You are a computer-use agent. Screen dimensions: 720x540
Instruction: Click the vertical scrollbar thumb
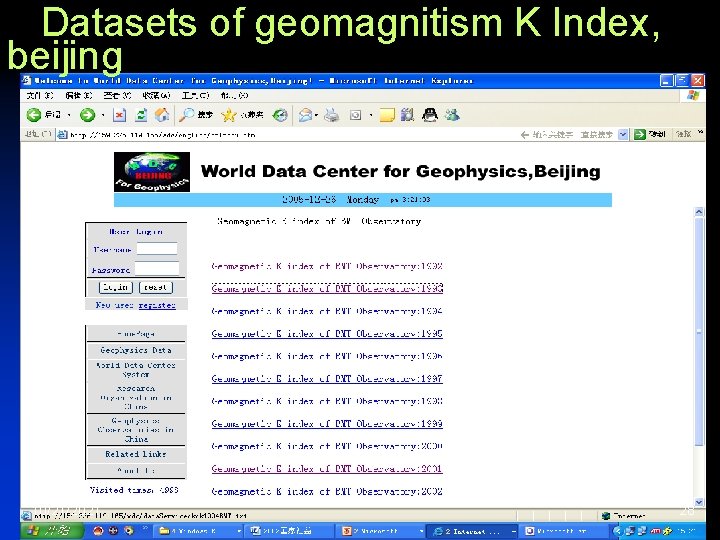699,332
